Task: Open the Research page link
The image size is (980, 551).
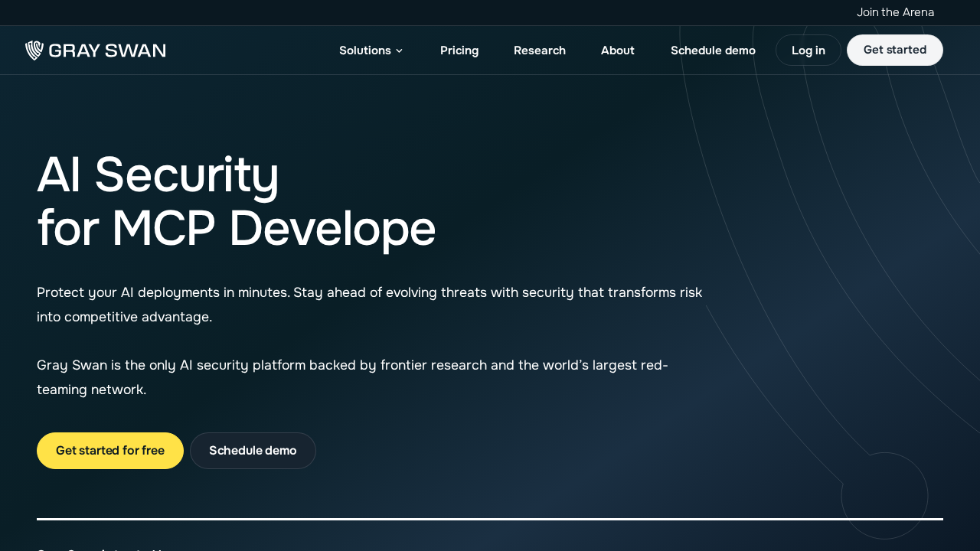Action: 540,51
